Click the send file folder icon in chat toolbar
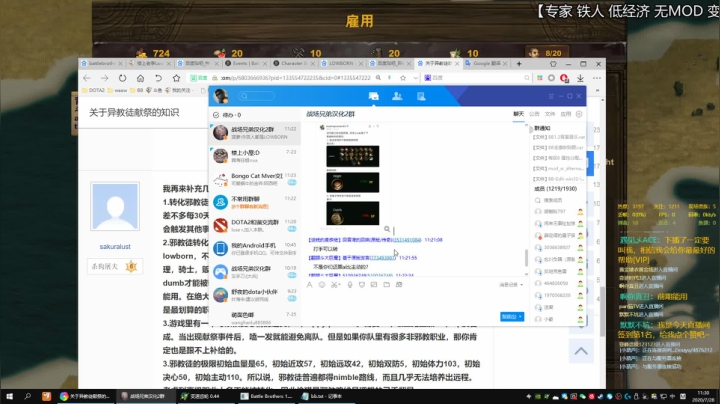 coord(387,285)
